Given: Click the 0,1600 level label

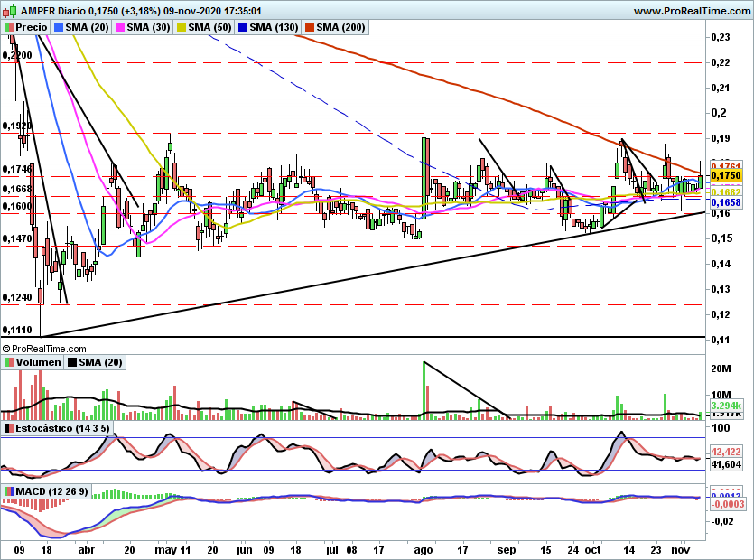Looking at the screenshot, I should pos(17,206).
